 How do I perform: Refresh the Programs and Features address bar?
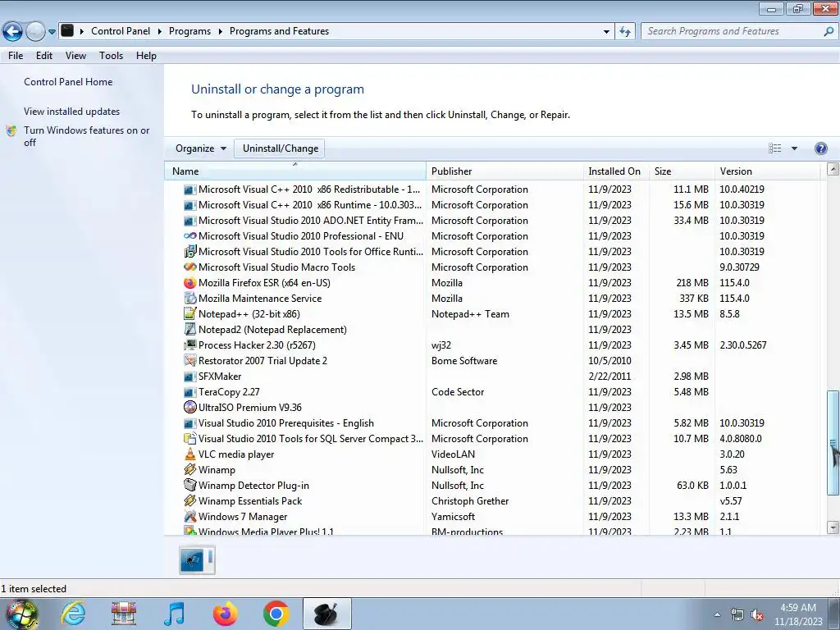625,32
